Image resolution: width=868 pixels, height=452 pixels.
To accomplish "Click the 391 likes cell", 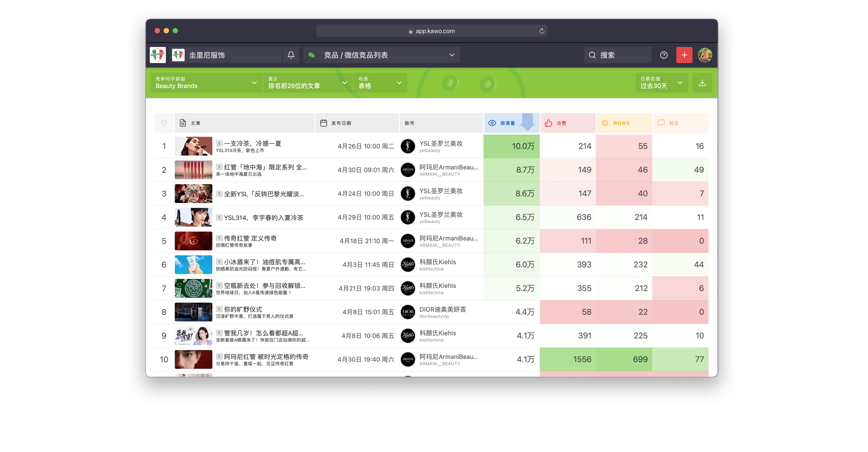I will point(568,336).
